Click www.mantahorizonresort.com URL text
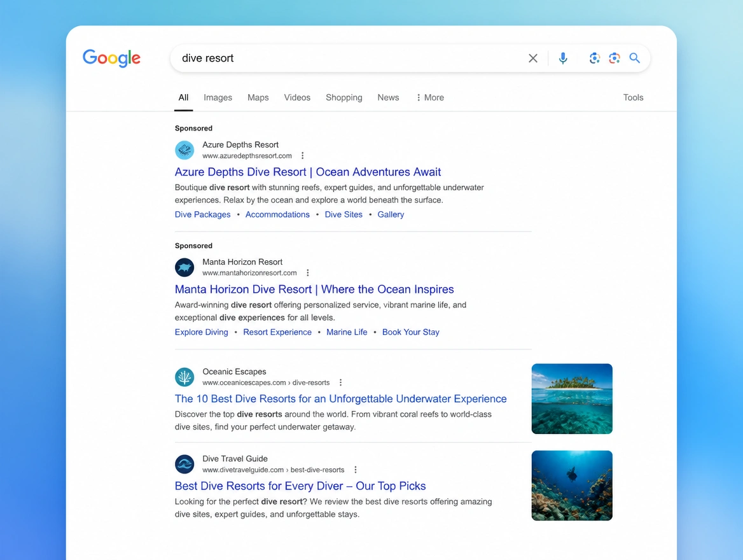The image size is (743, 560). [250, 272]
